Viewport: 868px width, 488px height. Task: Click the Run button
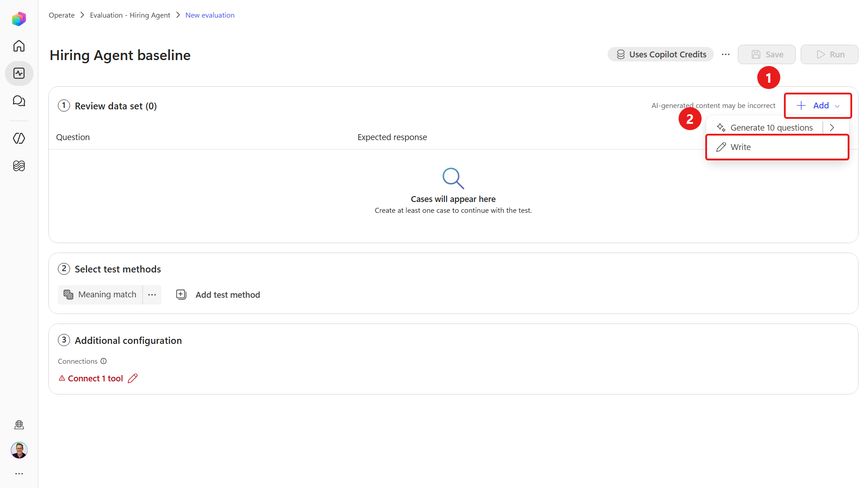click(x=830, y=54)
